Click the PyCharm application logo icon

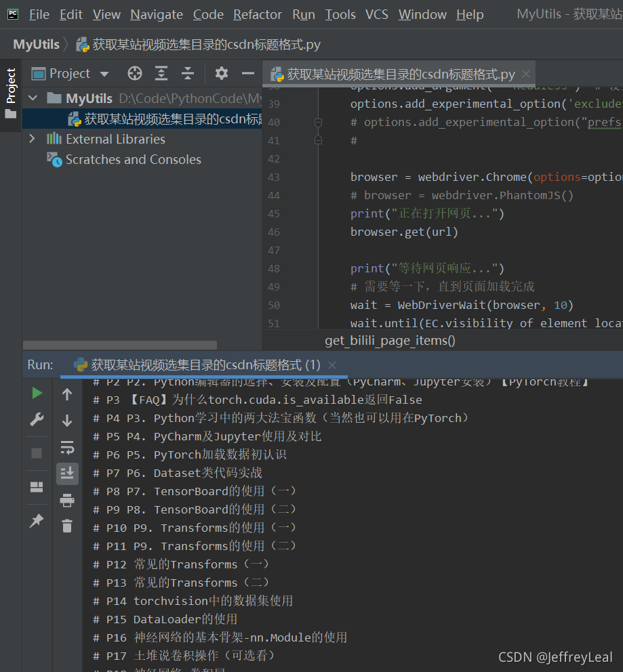[13, 14]
